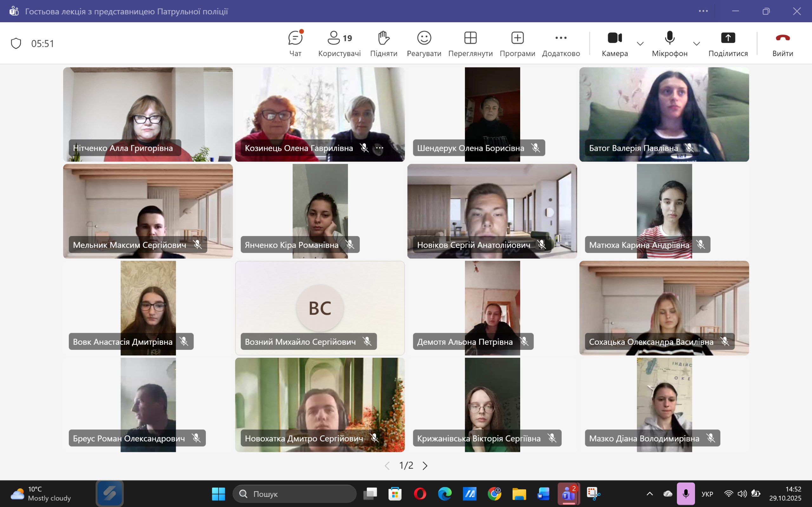Toggle the Мікрофон mute state
This screenshot has height=507, width=812.
pyautogui.click(x=669, y=38)
